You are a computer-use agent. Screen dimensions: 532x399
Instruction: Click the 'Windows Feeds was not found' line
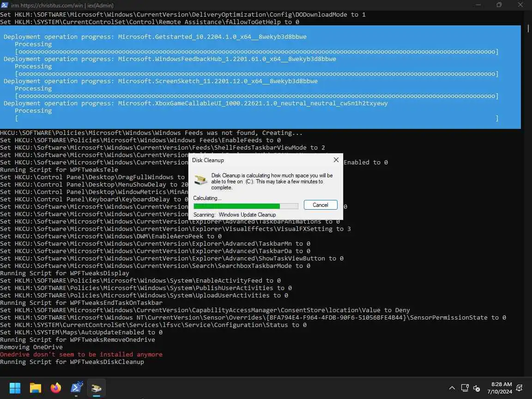pyautogui.click(x=151, y=133)
